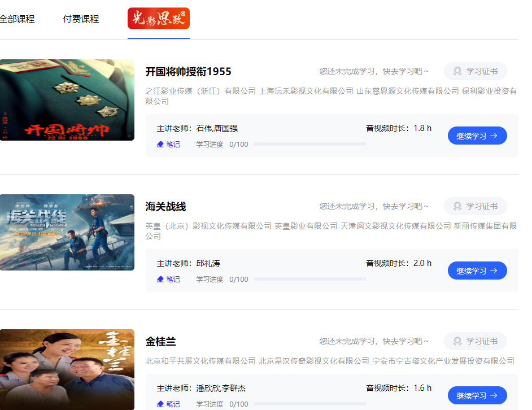The height and width of the screenshot is (410, 532).
Task: Switch to the 全部课程 tab
Action: click(17, 19)
